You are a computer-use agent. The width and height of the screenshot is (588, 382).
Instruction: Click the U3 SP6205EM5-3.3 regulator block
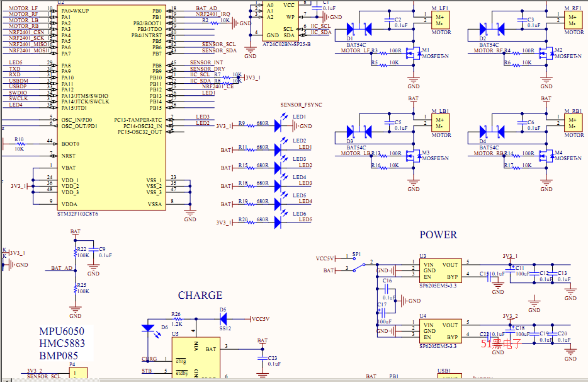pyautogui.click(x=440, y=271)
